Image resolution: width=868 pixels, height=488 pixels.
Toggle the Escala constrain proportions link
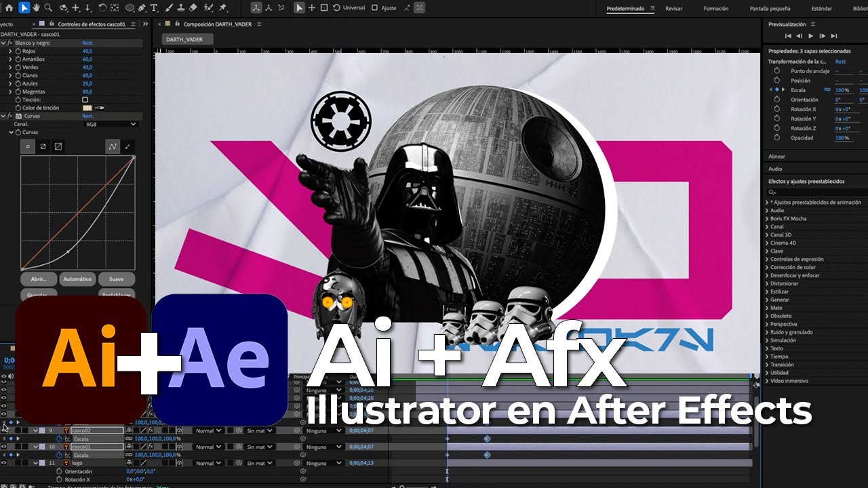827,90
